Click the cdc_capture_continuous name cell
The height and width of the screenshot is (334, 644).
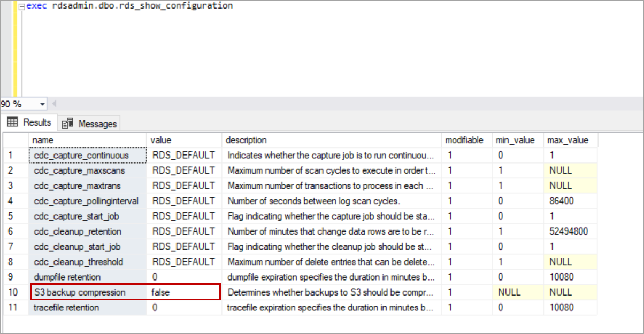(x=81, y=156)
